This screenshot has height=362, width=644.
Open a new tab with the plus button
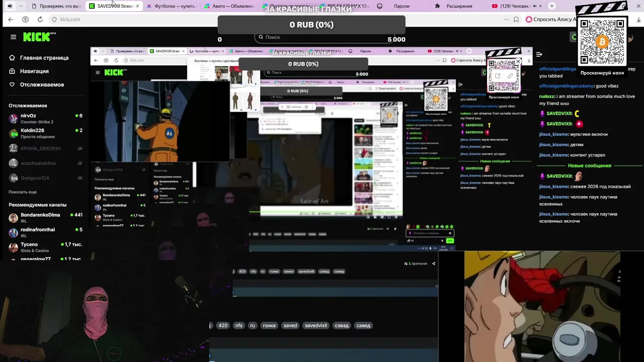coord(552,6)
